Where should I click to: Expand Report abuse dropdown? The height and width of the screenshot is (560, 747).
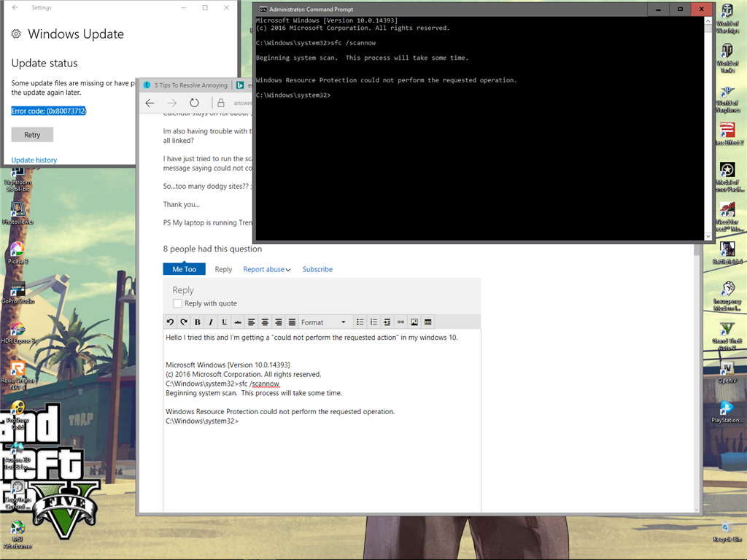(267, 269)
